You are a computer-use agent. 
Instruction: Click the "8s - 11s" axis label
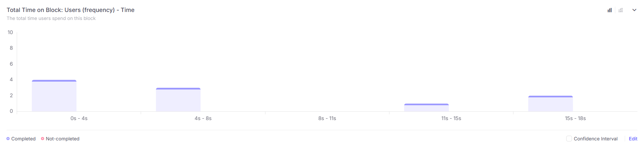[327, 118]
